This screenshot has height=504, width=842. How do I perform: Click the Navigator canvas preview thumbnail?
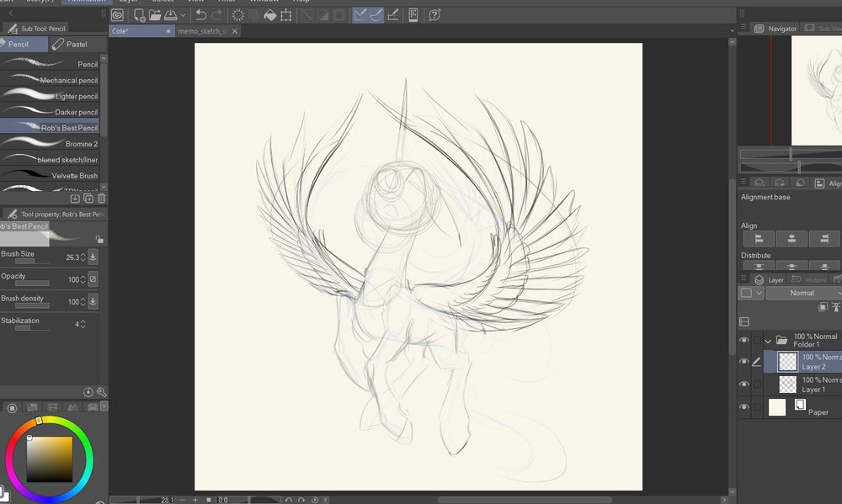[x=817, y=90]
